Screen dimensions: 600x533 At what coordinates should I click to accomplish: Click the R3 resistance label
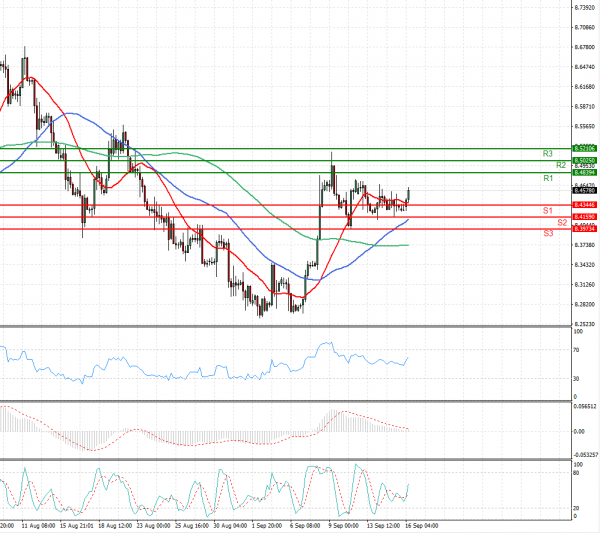548,154
